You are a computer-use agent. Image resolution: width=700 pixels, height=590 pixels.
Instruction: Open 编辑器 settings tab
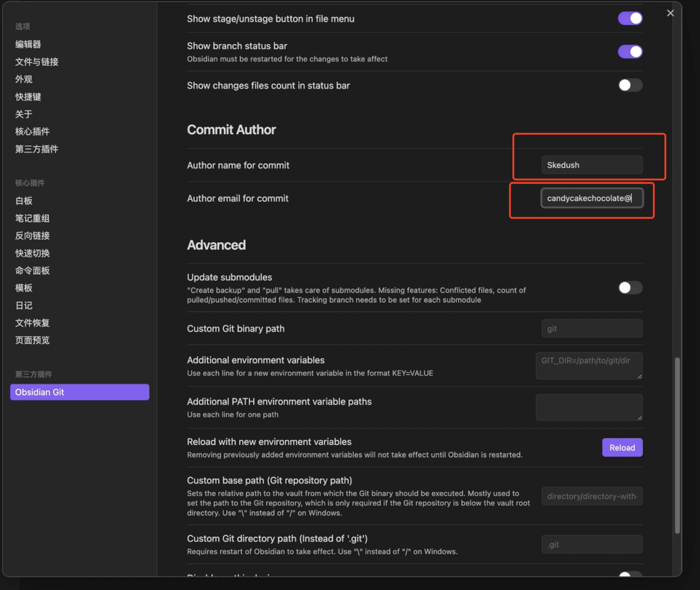pyautogui.click(x=28, y=44)
